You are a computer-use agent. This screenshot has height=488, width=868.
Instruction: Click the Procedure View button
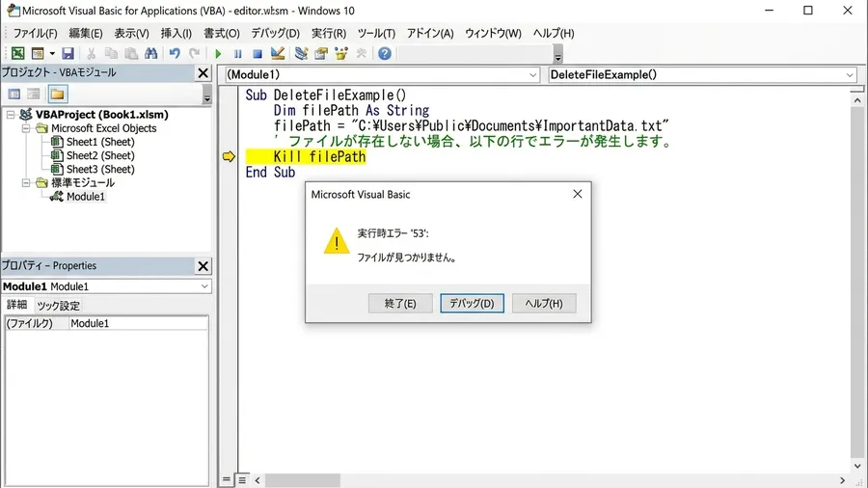click(226, 479)
